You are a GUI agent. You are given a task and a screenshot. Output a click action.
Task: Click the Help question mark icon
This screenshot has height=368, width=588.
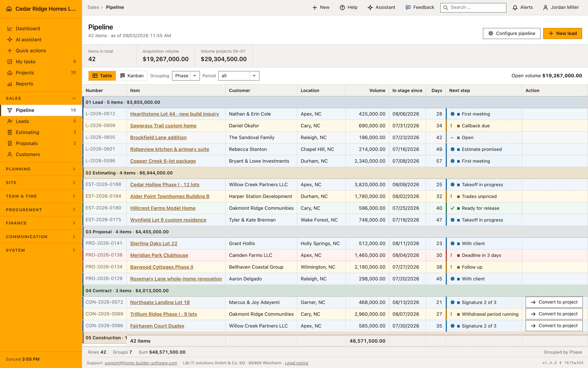point(342,7)
